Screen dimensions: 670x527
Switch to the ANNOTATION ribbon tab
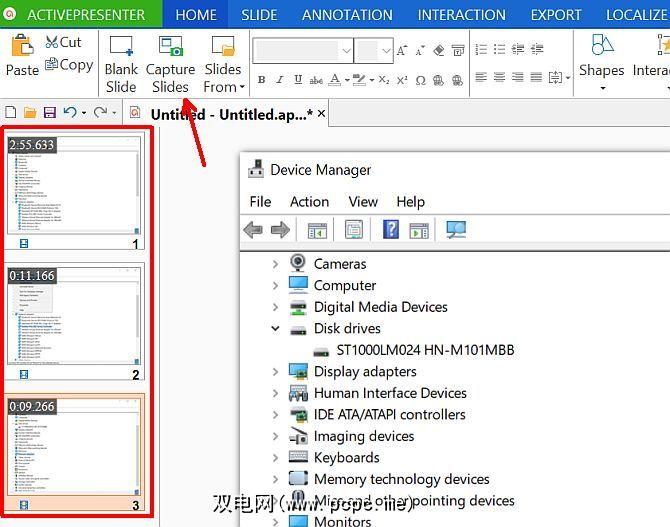pyautogui.click(x=347, y=15)
